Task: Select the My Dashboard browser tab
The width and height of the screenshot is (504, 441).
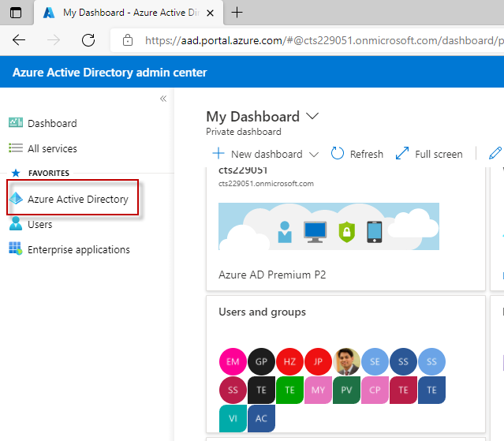Action: pyautogui.click(x=126, y=13)
